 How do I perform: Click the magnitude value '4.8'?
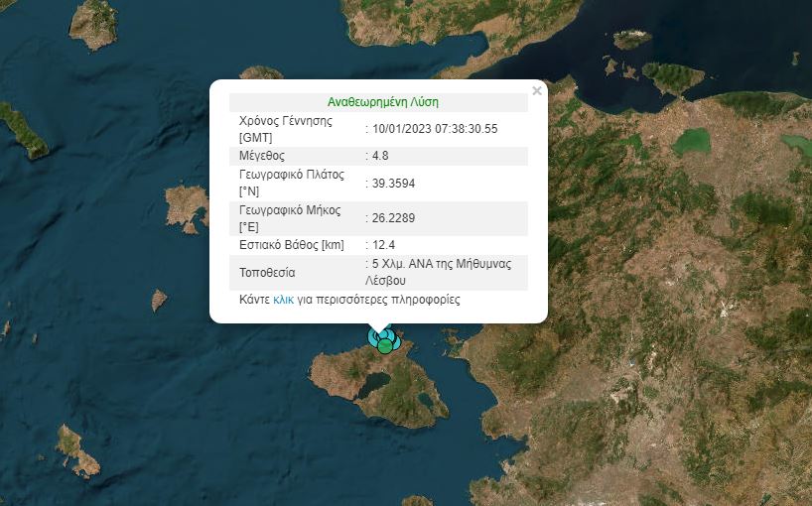[x=380, y=156]
